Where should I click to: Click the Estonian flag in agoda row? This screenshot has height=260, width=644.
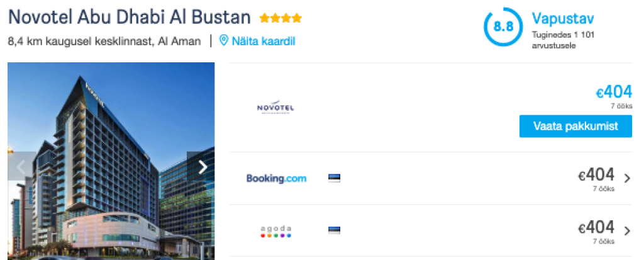[x=334, y=230]
